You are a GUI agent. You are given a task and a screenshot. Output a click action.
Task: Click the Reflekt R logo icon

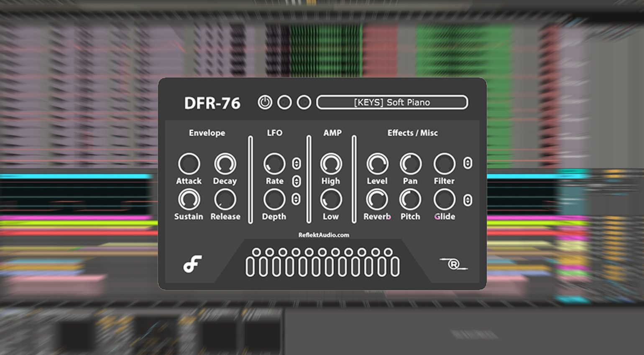(454, 264)
